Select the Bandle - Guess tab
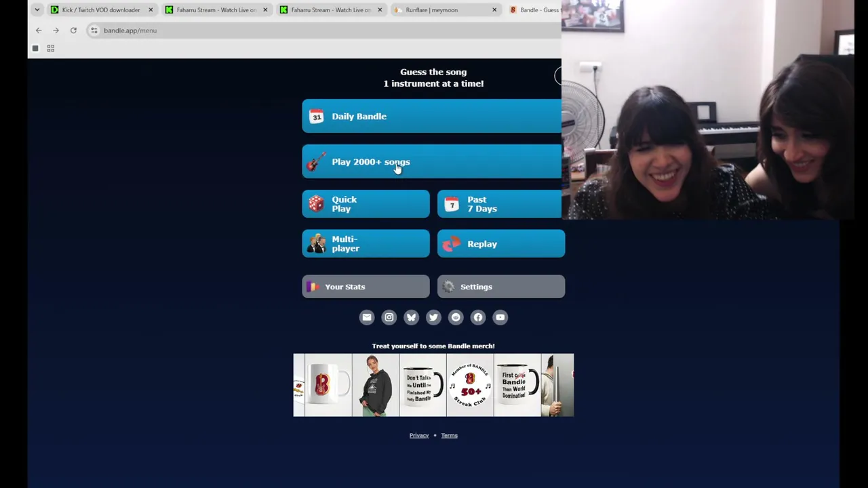Image resolution: width=868 pixels, height=488 pixels. tap(534, 10)
